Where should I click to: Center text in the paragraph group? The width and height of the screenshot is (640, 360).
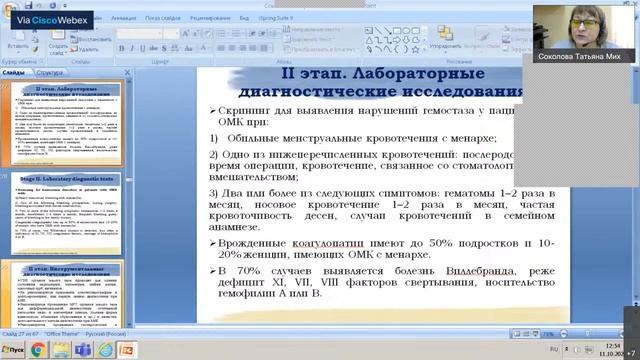232,49
